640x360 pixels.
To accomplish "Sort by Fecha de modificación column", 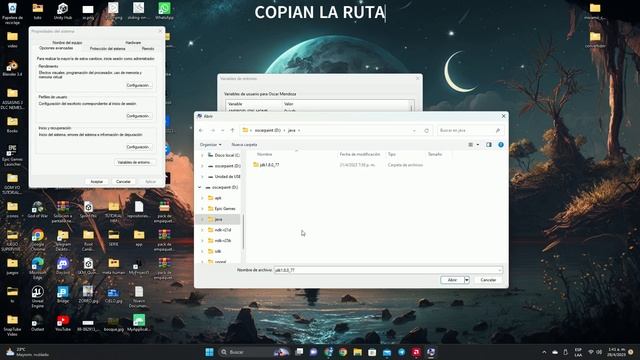I will point(360,154).
